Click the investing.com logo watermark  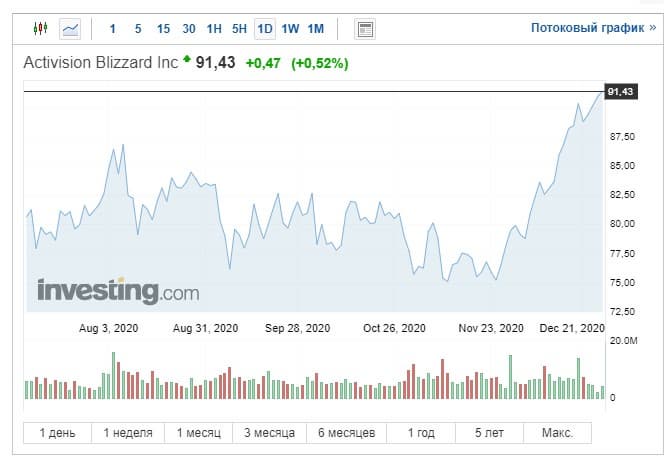pos(118,291)
